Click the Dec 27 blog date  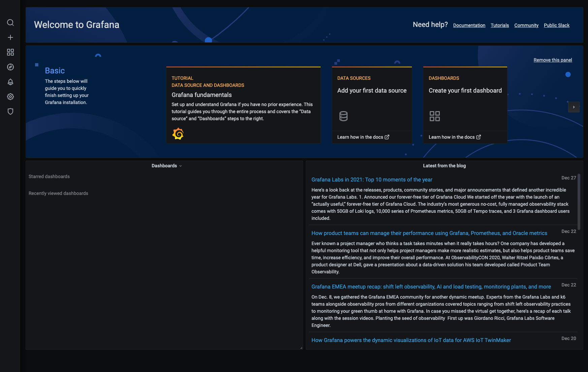[x=568, y=178]
